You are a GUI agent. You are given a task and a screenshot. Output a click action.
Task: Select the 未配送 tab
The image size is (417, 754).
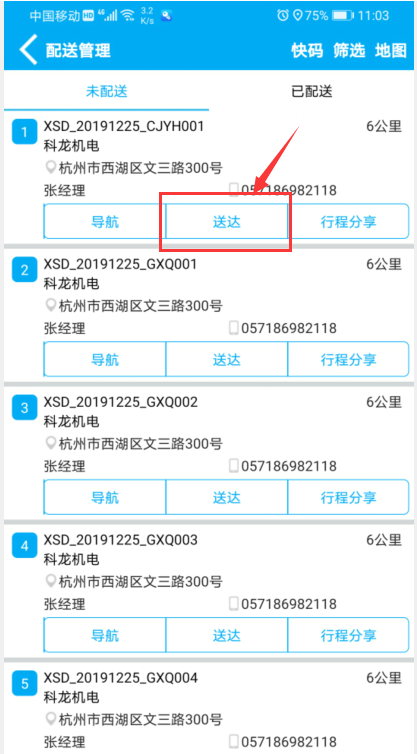(x=107, y=91)
